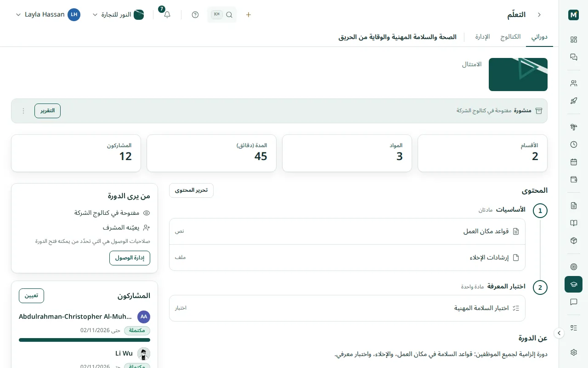Open the إرشادات الإخلاء file item

click(x=347, y=258)
